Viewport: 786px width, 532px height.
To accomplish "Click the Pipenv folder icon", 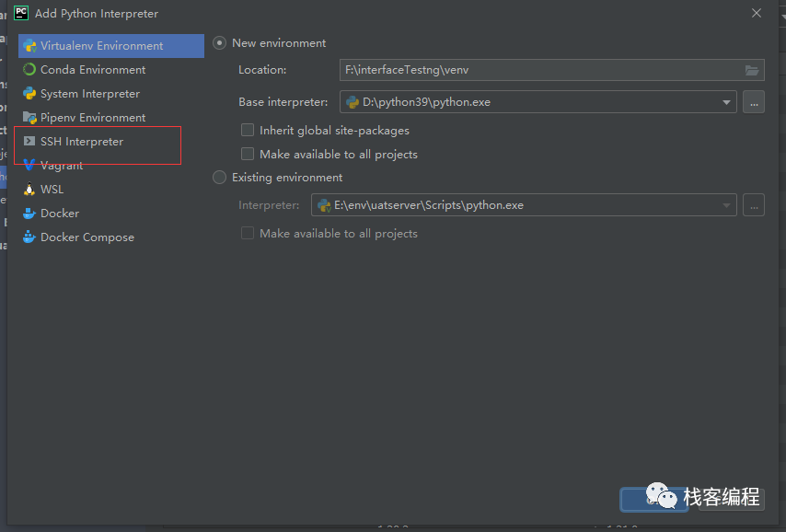I will [29, 117].
